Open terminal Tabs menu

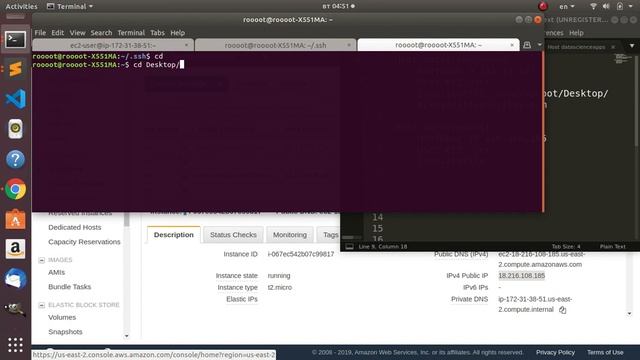pyautogui.click(x=157, y=33)
